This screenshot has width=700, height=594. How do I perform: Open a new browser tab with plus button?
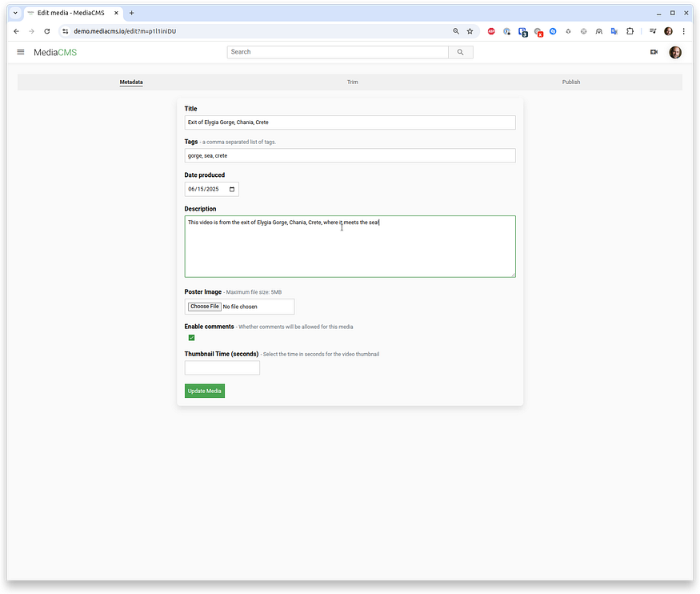131,13
